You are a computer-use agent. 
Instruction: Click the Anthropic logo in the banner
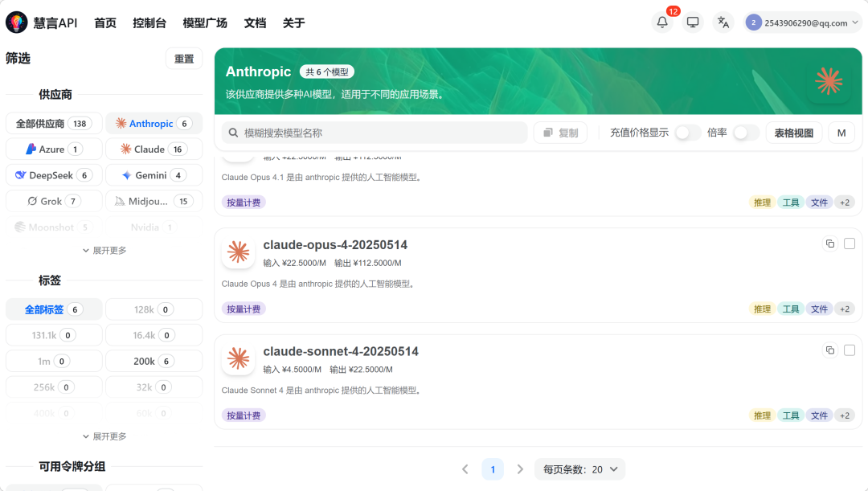coord(828,80)
